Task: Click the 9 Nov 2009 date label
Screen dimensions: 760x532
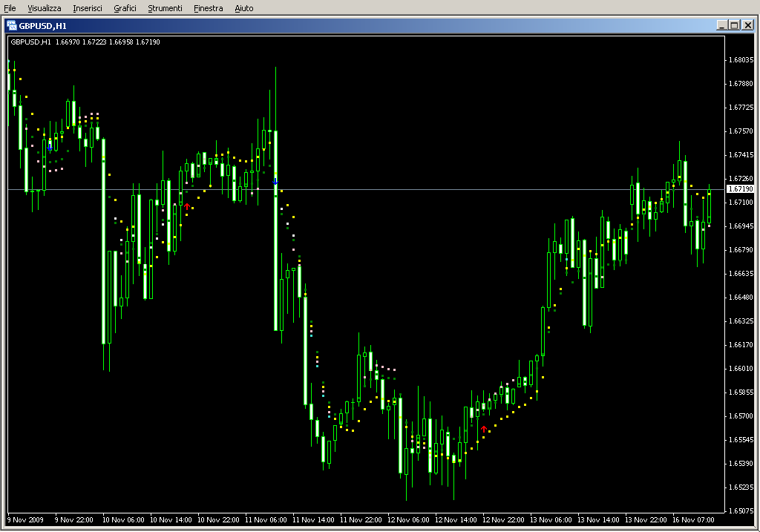Action: [x=24, y=520]
